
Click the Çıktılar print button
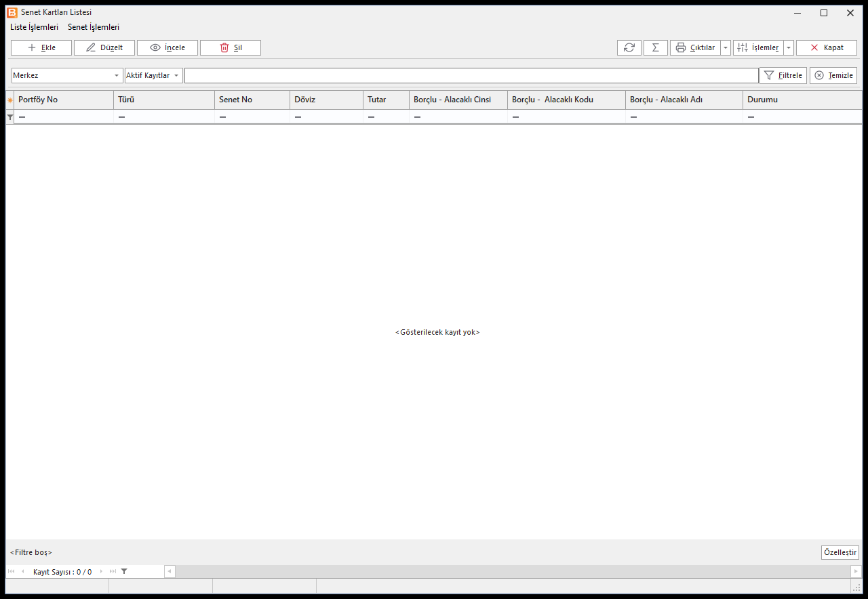[695, 47]
